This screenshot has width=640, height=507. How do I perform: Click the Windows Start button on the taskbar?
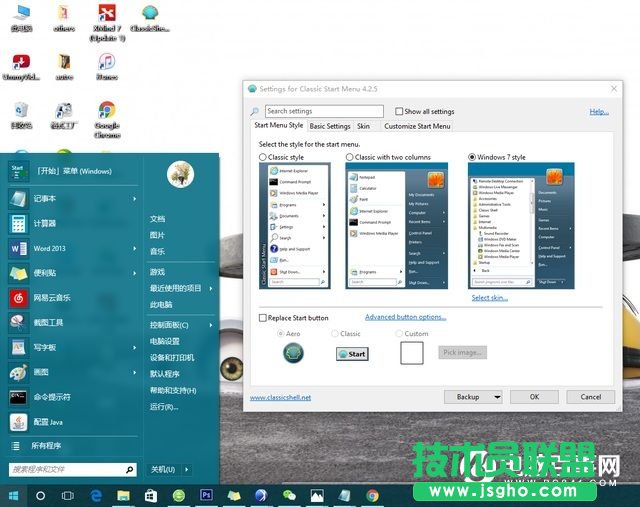tap(13, 496)
